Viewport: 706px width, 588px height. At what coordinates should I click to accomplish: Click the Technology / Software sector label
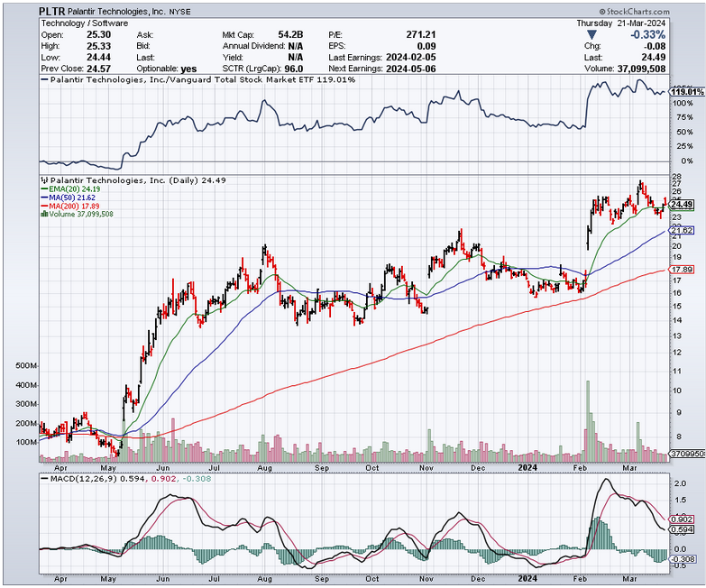[77, 21]
